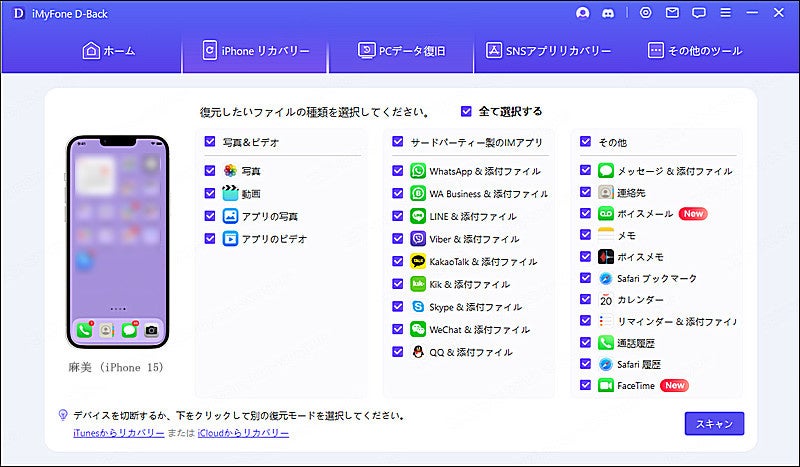
Task: Open the Discord icon in title bar
Action: click(x=608, y=14)
